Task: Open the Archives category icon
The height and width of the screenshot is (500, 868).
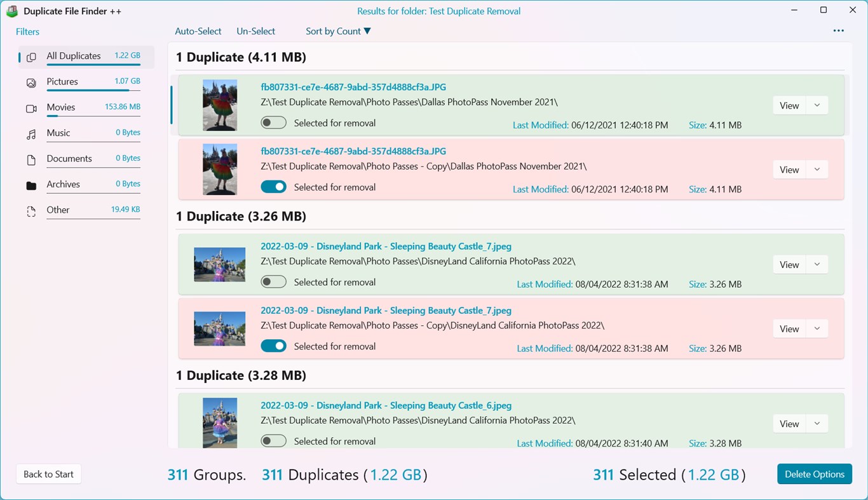Action: coord(31,184)
